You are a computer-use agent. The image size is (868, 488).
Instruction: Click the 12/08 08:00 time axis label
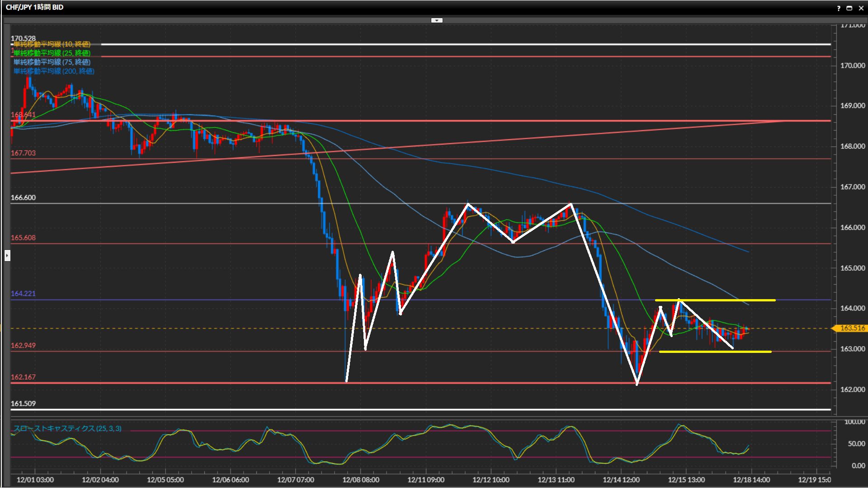point(360,480)
